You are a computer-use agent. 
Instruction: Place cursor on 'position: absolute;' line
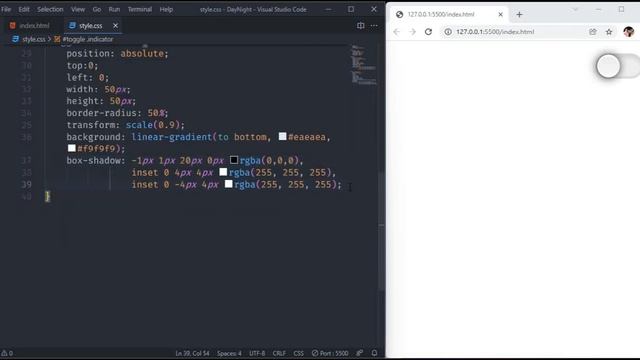(117, 53)
